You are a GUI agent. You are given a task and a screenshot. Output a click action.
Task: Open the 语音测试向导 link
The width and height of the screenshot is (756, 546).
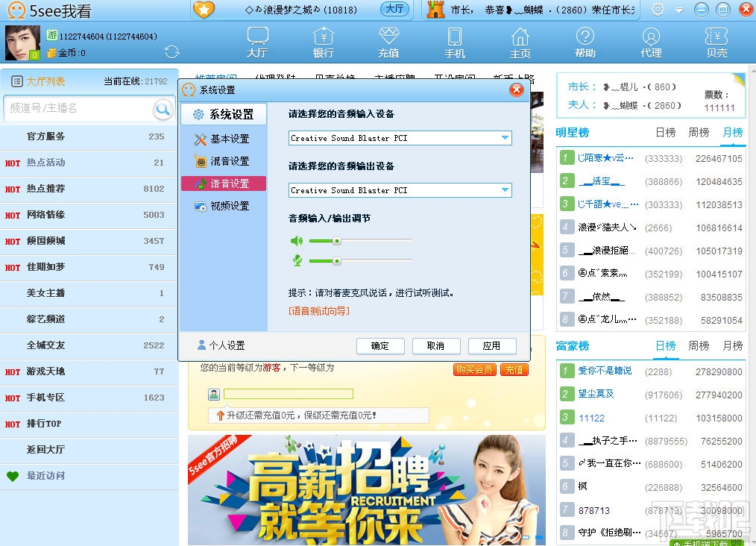[x=319, y=311]
